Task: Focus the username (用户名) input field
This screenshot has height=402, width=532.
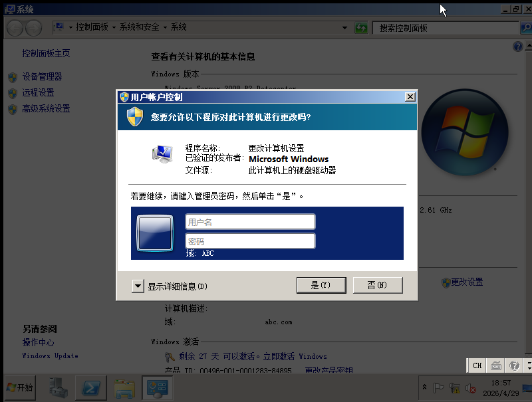Action: point(251,222)
